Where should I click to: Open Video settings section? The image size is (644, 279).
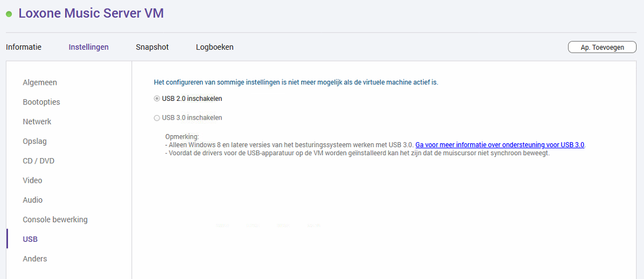point(33,180)
